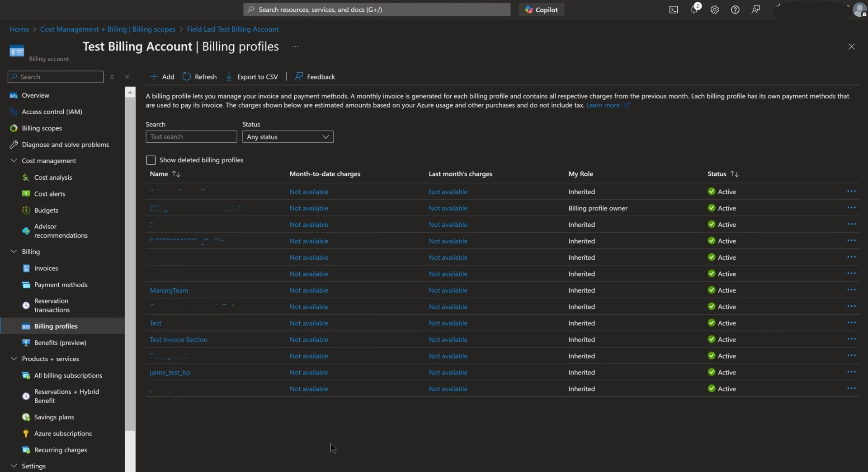Image resolution: width=868 pixels, height=472 pixels.
Task: Open Benefits (preview)
Action: pyautogui.click(x=60, y=343)
